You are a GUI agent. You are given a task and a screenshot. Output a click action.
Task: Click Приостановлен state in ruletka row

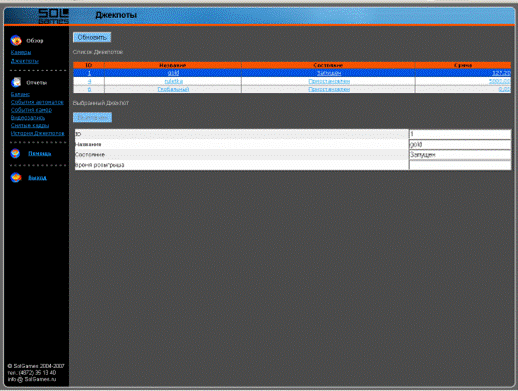click(x=329, y=81)
